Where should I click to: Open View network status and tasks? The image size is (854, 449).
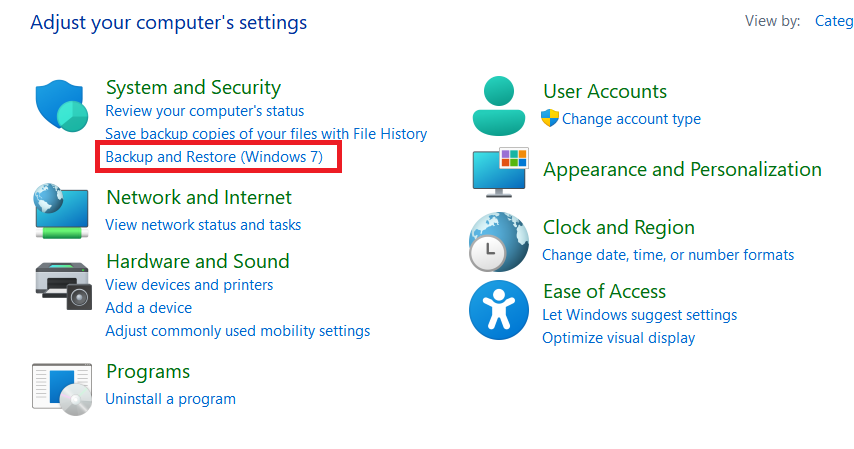pos(203,225)
